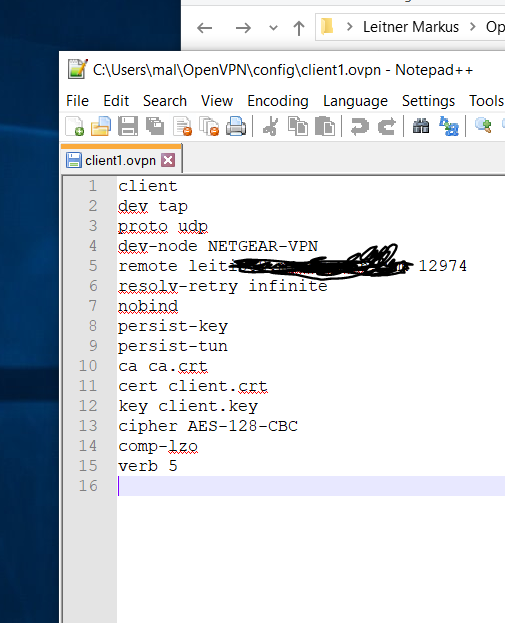Close the client1.ovpn tab
Image resolution: width=505 pixels, height=623 pixels.
168,160
